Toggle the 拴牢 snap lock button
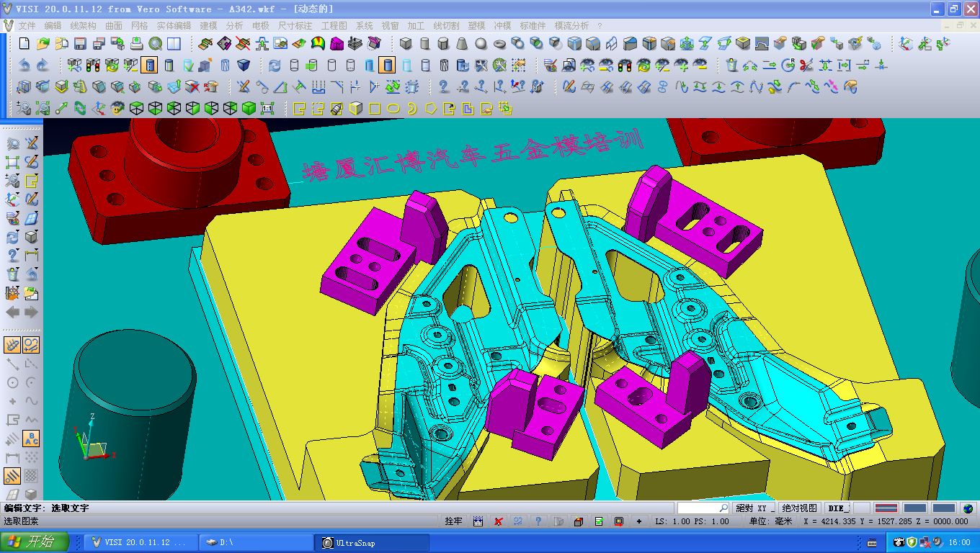This screenshot has width=980, height=553. click(x=453, y=521)
